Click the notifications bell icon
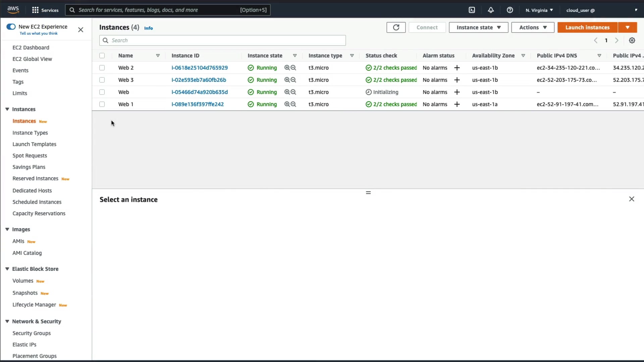The image size is (644, 362). point(491,10)
